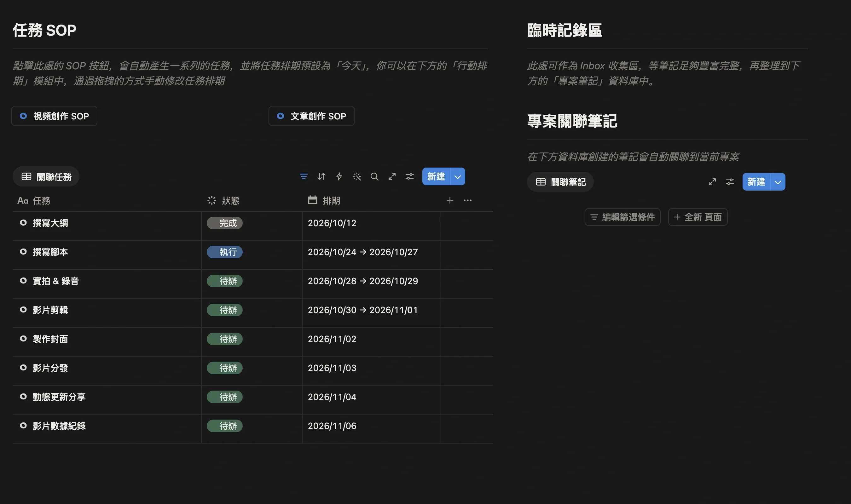Click the 文章創作 SOP button
The height and width of the screenshot is (504, 851).
point(311,116)
